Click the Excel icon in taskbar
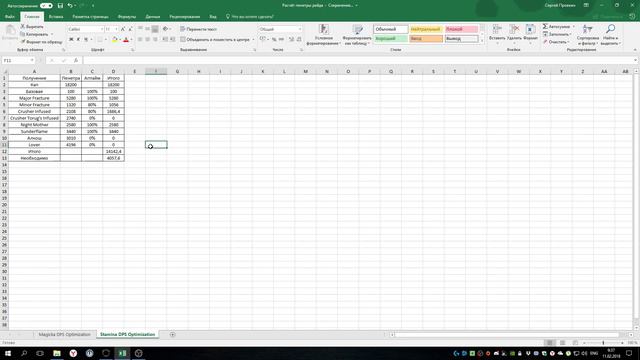Viewport: 640px width, 360px height. [x=122, y=353]
